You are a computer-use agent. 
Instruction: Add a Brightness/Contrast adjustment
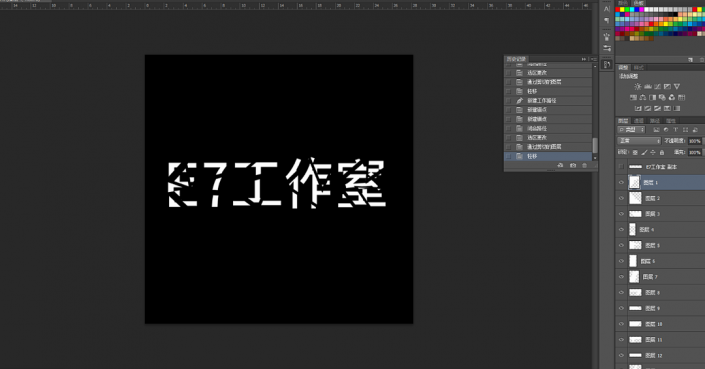coord(638,86)
